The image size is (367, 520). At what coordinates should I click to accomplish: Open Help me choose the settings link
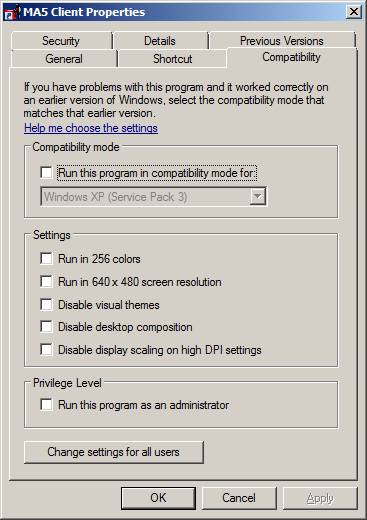click(x=91, y=128)
